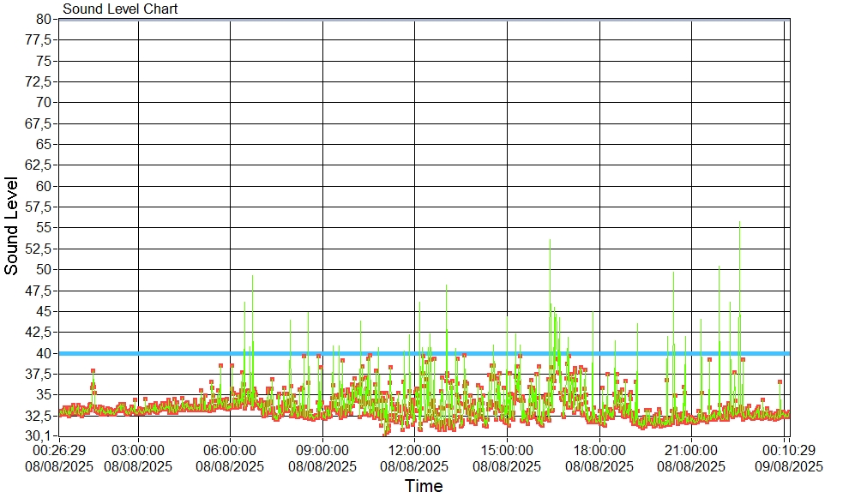Select the 12:00:00 time axis label

coord(414,450)
